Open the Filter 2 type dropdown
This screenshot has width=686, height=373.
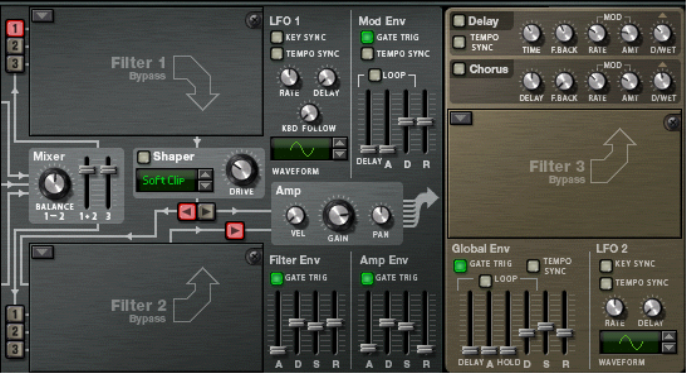click(43, 252)
